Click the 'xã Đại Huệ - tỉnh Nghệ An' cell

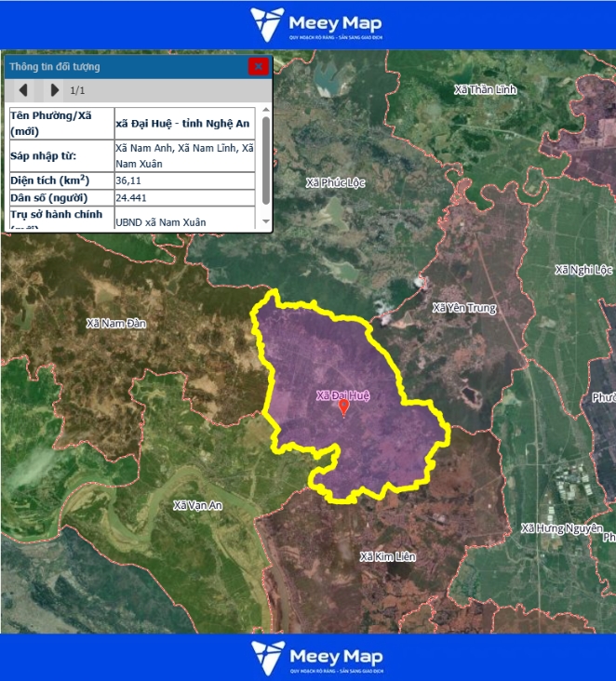(182, 123)
